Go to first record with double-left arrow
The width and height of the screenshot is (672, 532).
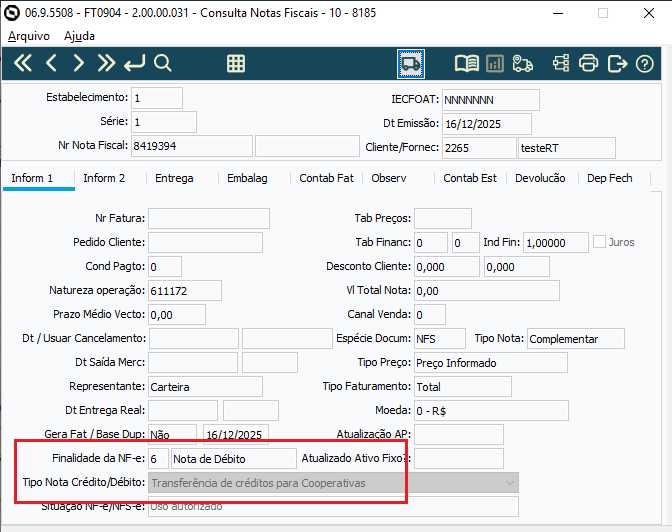23,63
